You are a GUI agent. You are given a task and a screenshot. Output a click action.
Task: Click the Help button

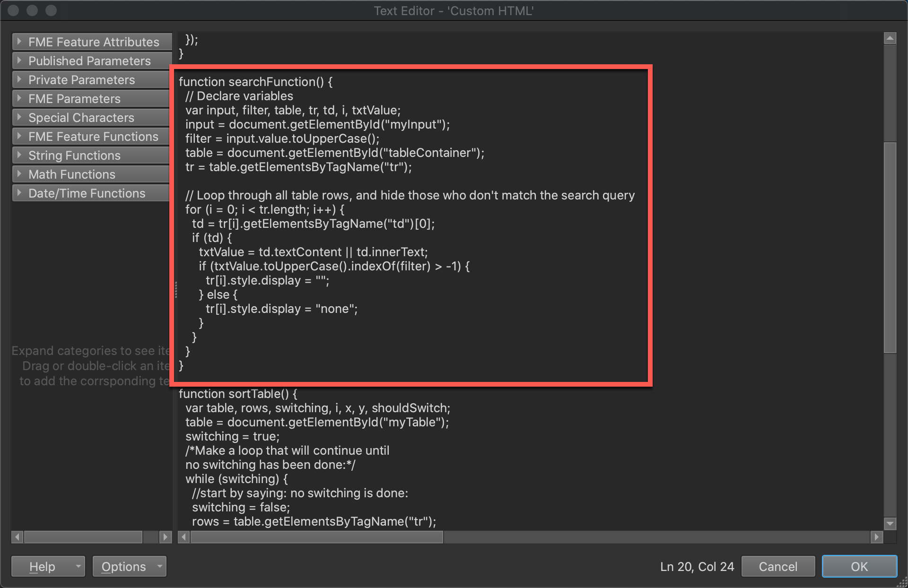point(42,566)
